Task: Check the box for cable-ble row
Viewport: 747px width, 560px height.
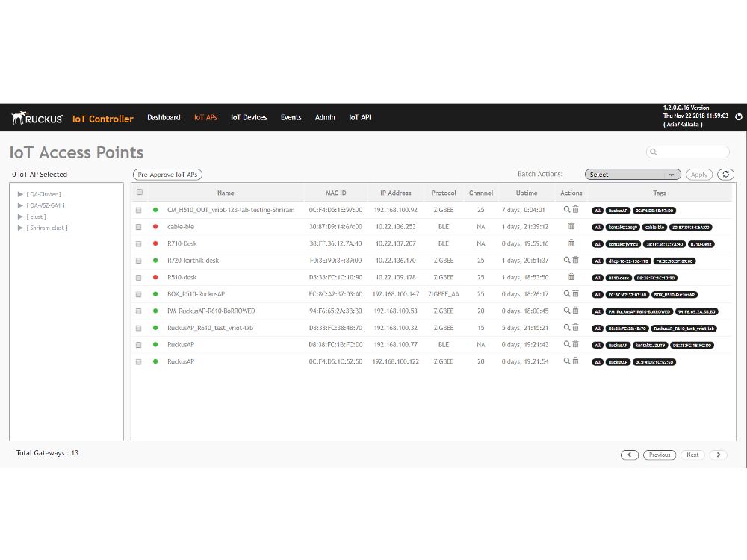Action: click(x=139, y=227)
